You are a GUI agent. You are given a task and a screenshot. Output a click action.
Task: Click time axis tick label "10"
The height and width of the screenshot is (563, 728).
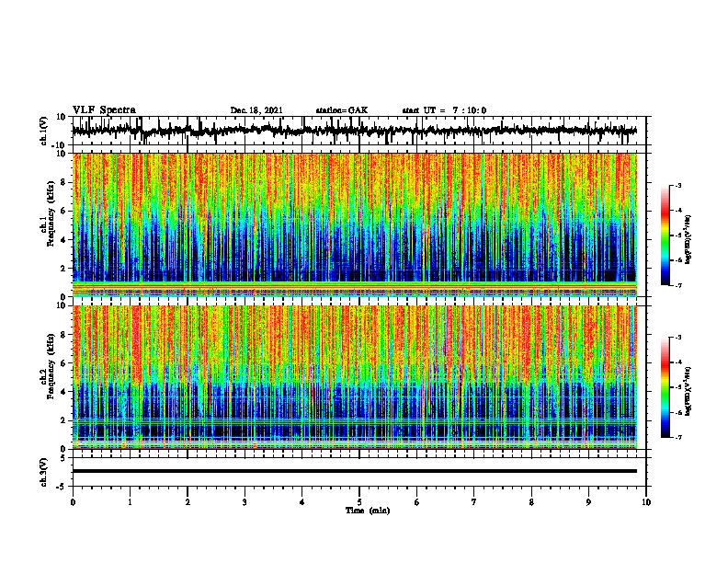click(646, 502)
